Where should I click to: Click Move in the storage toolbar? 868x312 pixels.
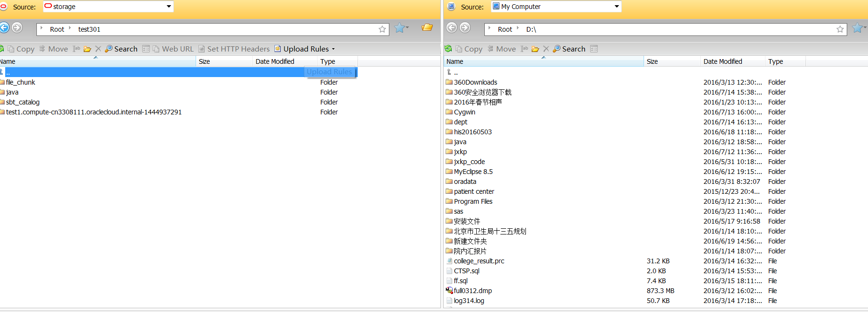tap(53, 49)
